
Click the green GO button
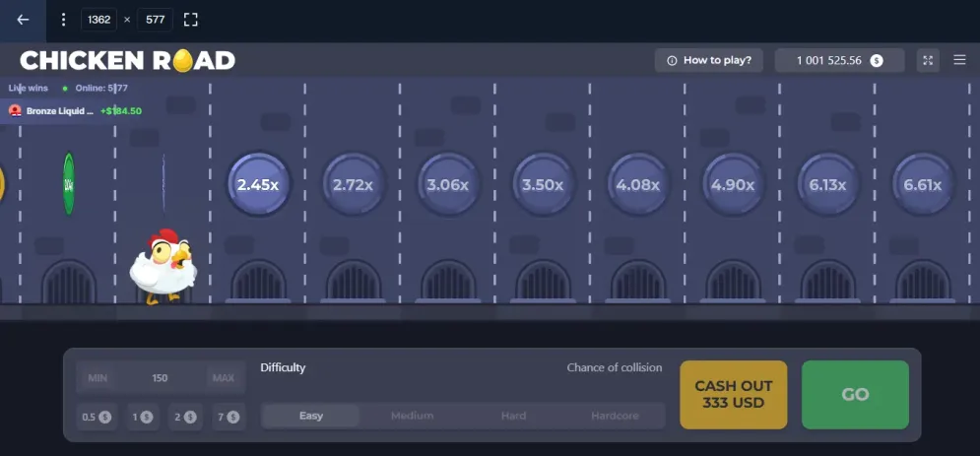[x=855, y=395]
